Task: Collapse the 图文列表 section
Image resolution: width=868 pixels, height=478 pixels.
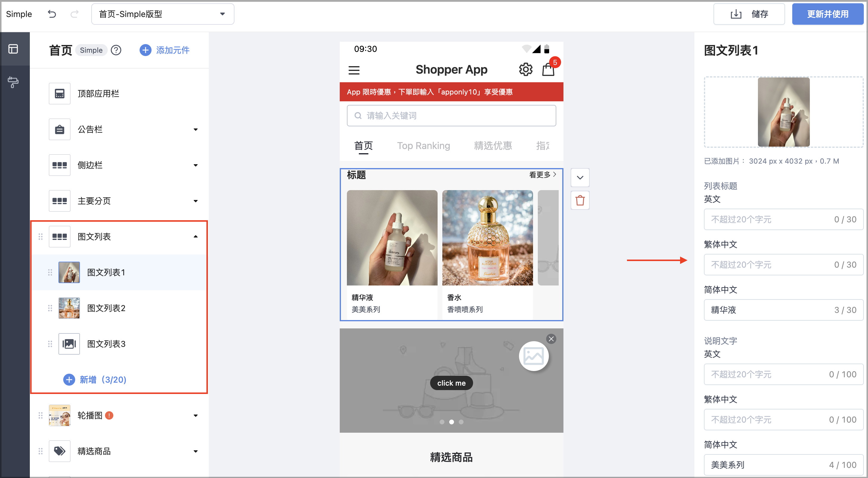Action: click(195, 237)
